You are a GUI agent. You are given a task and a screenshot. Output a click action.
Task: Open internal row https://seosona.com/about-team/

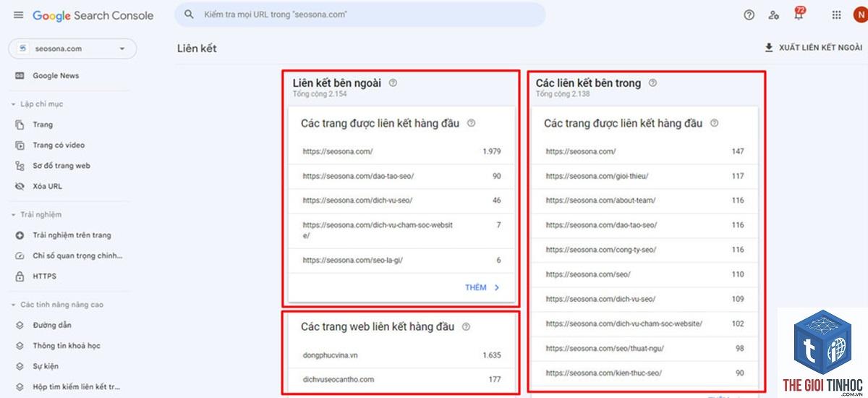coord(644,200)
